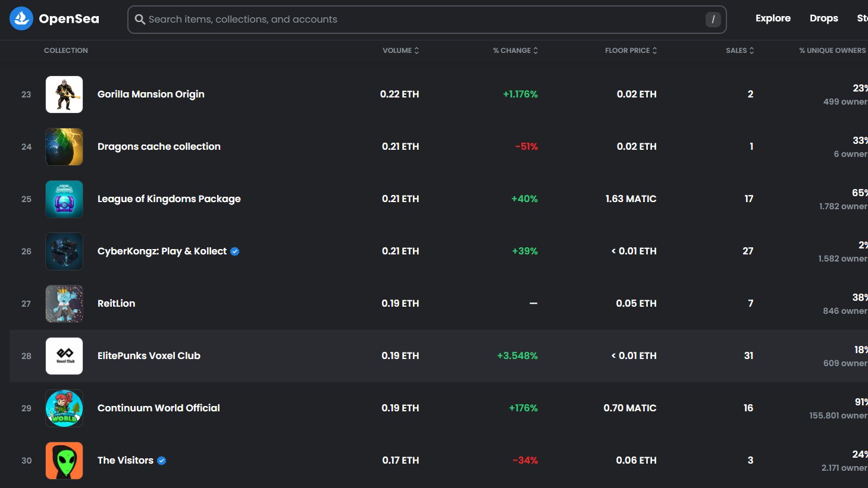Screen dimensions: 868x488
Task: Open Dragons cache collection thumbnail
Action: (x=64, y=147)
